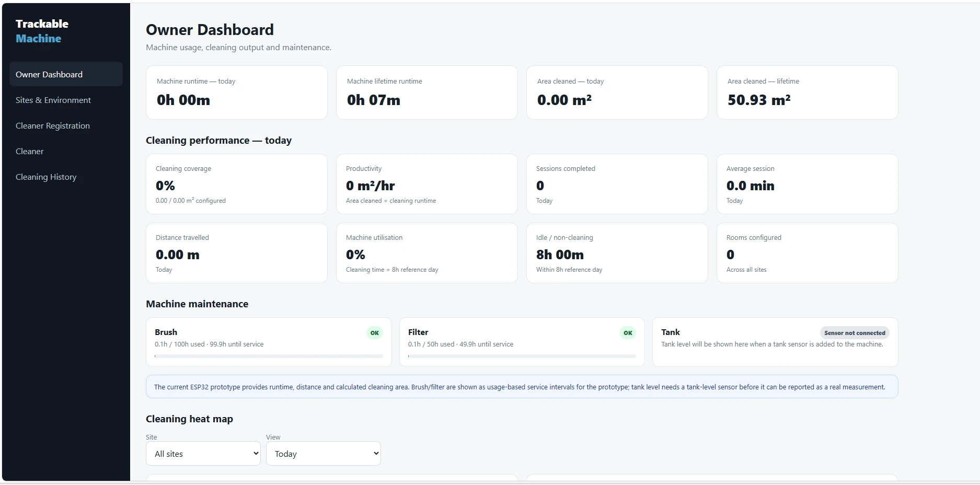Click the Average session 0.0 min value

751,186
